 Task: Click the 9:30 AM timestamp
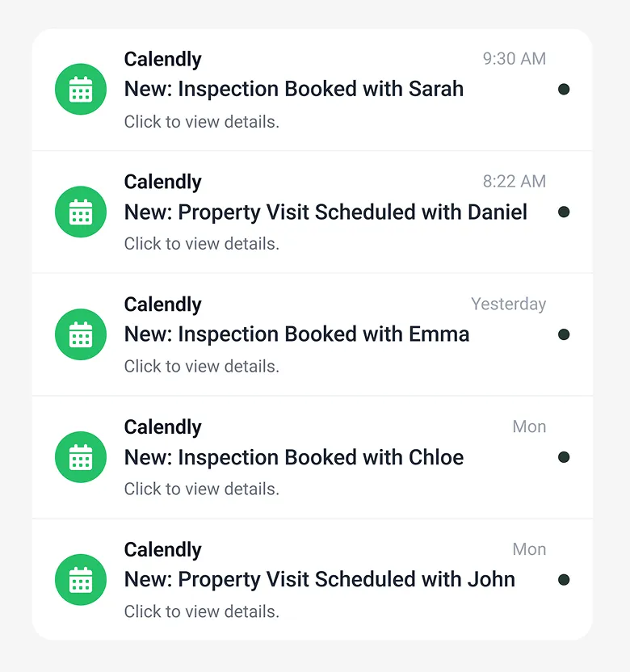pos(514,58)
